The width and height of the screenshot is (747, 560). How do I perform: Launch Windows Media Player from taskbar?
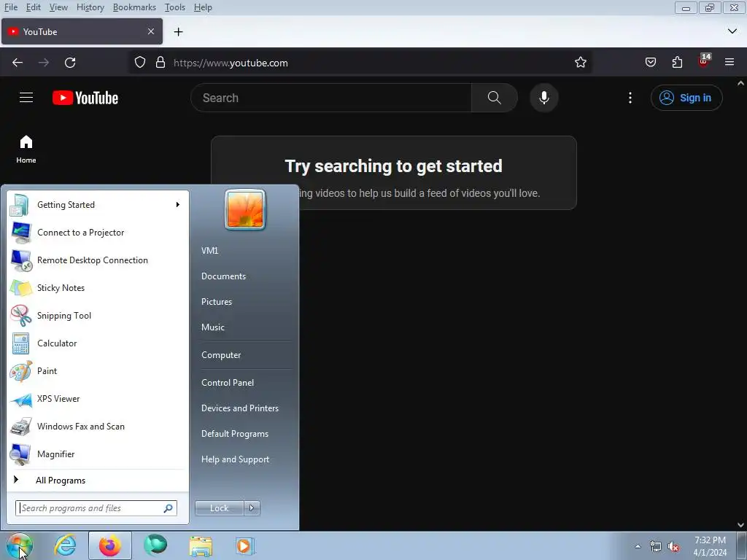click(245, 545)
